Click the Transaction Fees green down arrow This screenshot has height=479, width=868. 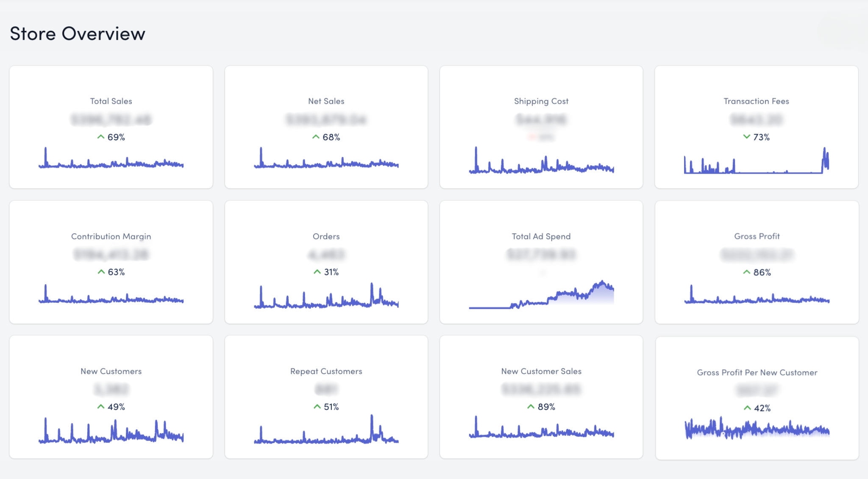coord(746,136)
